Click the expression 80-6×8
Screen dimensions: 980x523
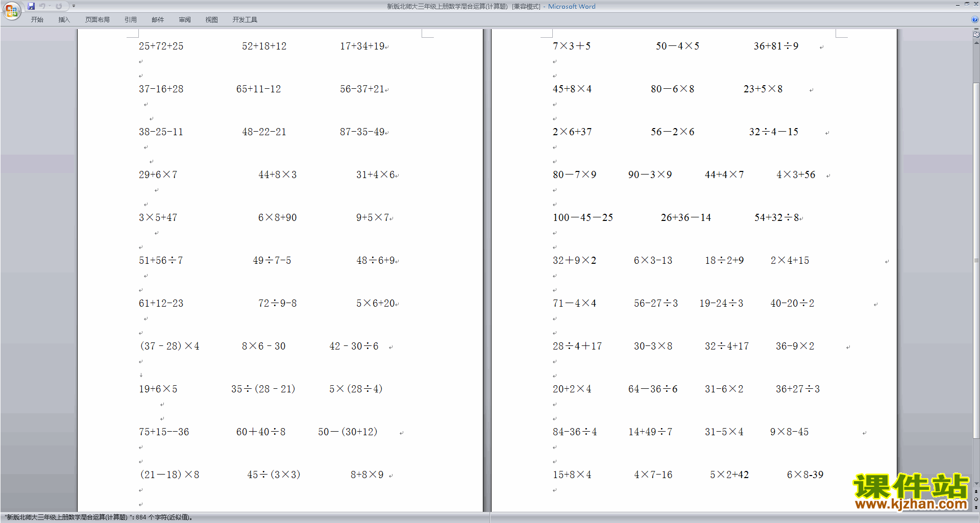pos(672,89)
